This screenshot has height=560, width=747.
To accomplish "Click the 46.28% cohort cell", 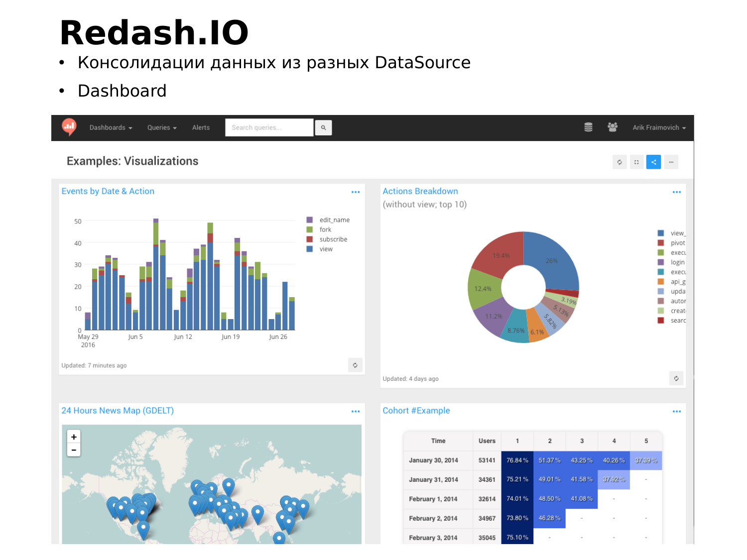I will [x=549, y=518].
